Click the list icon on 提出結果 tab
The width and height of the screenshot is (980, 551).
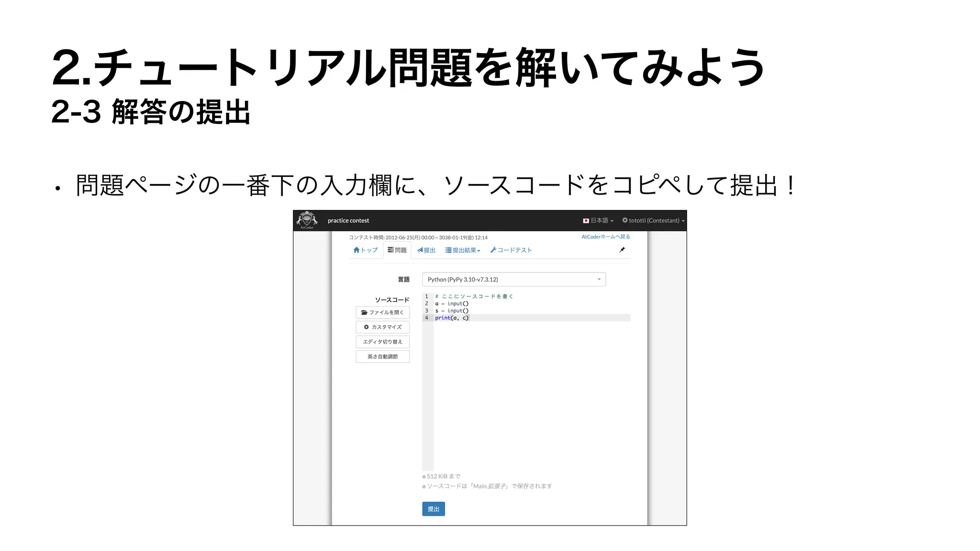pos(448,250)
